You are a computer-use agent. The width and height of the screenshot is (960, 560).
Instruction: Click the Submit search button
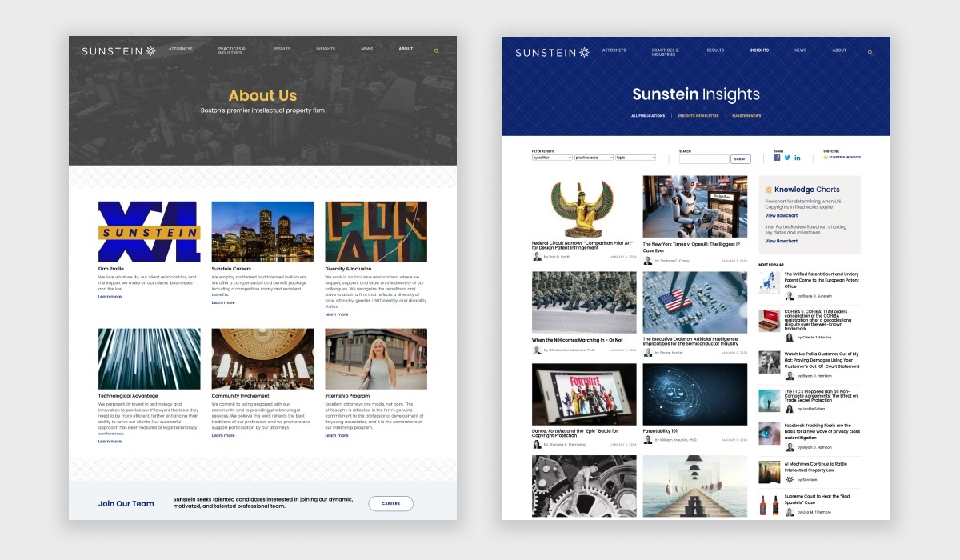pos(741,159)
